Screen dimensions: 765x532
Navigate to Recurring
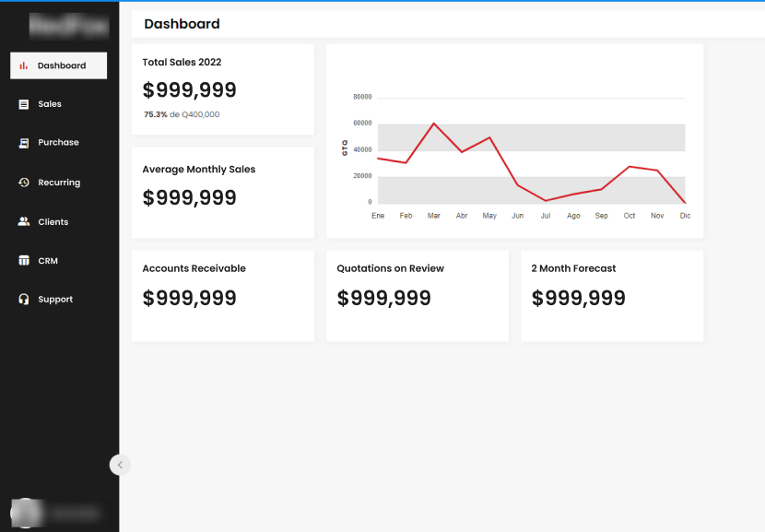coord(59,183)
